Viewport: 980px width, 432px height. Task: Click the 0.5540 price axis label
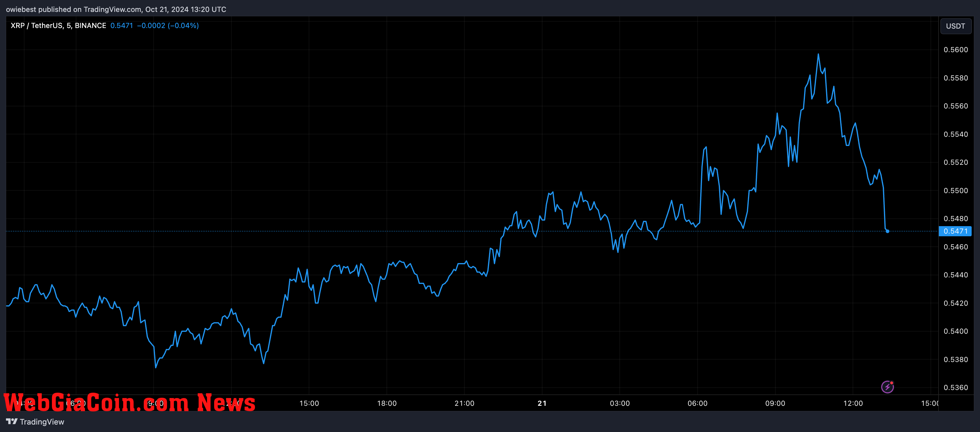click(956, 134)
